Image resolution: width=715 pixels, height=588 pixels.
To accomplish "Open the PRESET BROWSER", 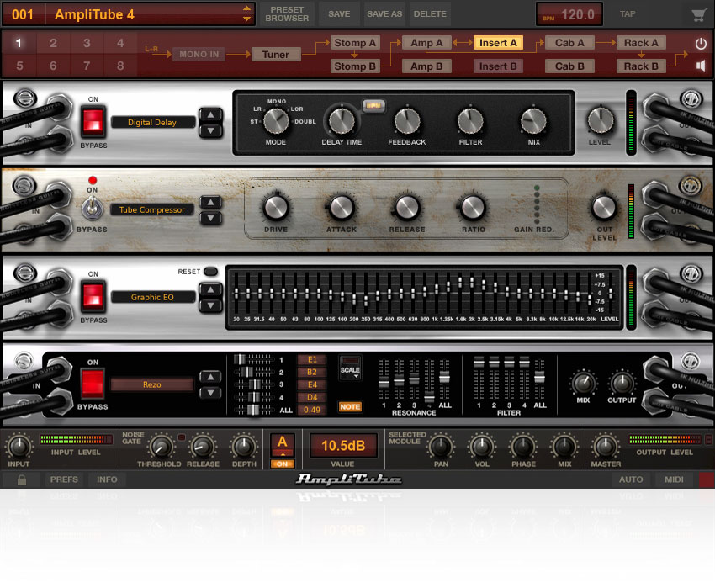I will [x=286, y=13].
